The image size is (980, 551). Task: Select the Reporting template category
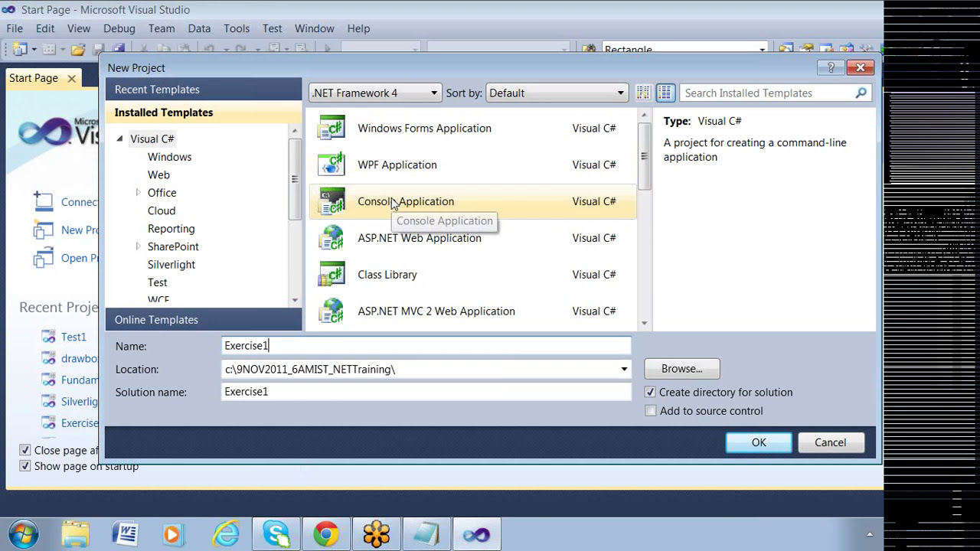pos(171,228)
